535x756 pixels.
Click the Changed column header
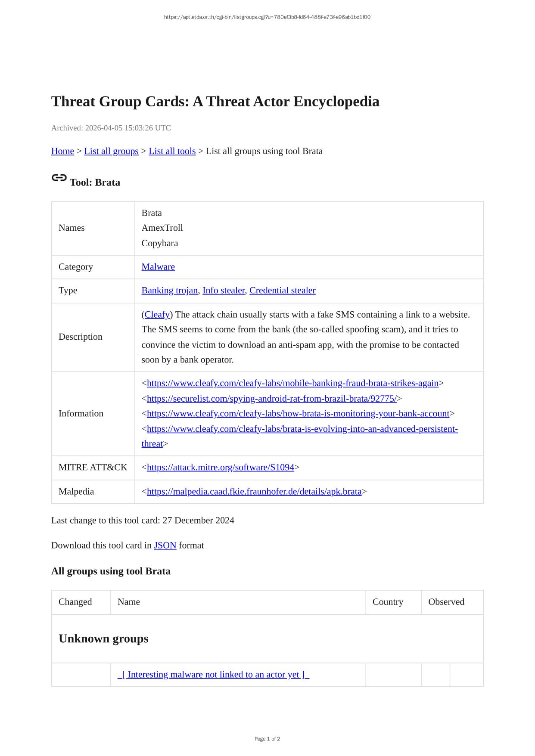[75, 602]
